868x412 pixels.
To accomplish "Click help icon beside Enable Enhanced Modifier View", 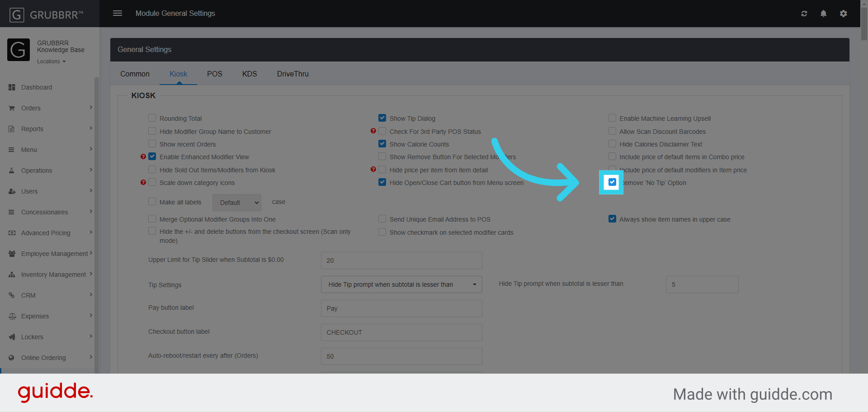I will click(143, 156).
